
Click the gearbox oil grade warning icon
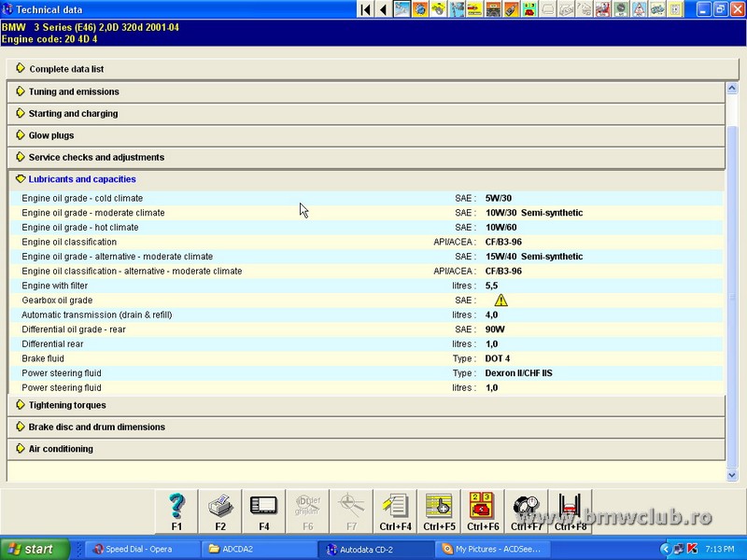click(500, 301)
